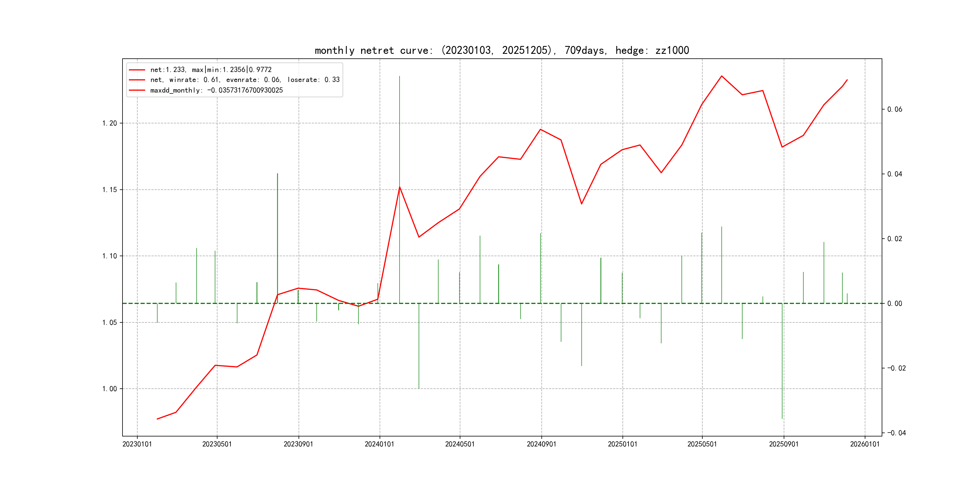Click the 20240101 x-axis date label
The height and width of the screenshot is (490, 980).
click(379, 444)
